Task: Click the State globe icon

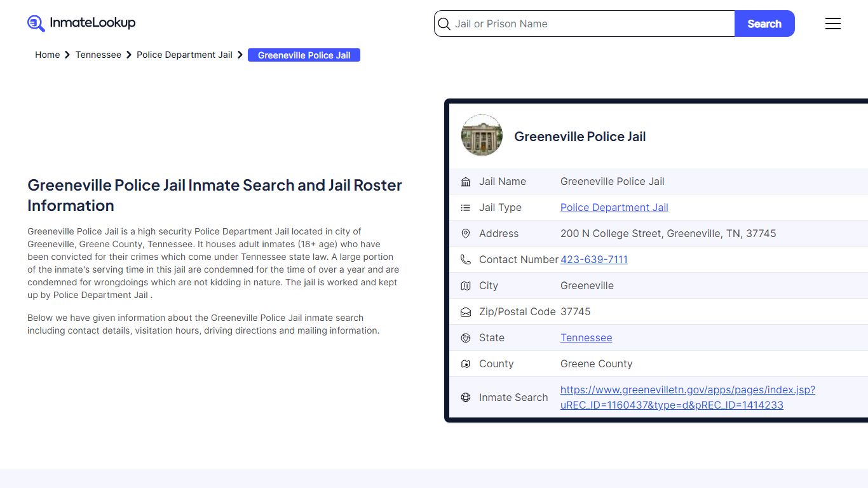Action: (x=466, y=338)
